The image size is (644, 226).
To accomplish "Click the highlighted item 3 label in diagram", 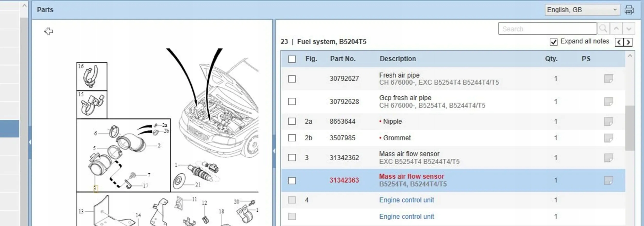I will [95, 188].
